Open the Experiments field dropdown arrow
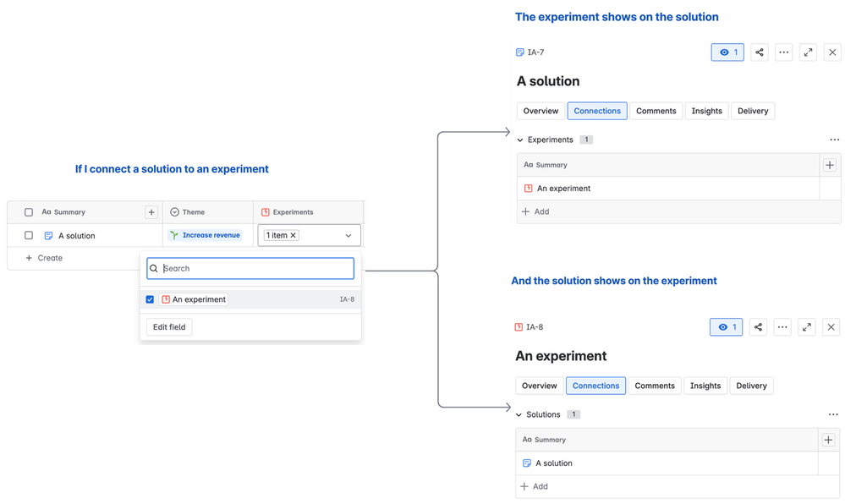This screenshot has width=845, height=504. [348, 236]
